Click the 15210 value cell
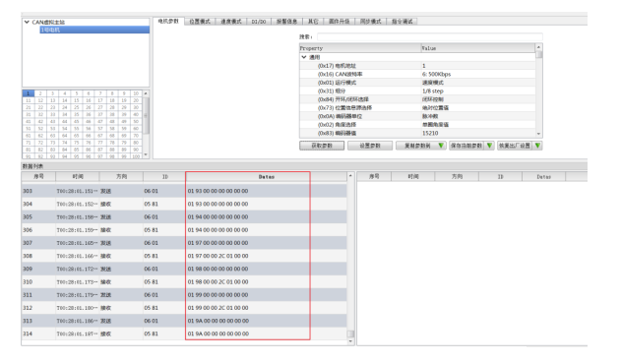 tap(477, 133)
